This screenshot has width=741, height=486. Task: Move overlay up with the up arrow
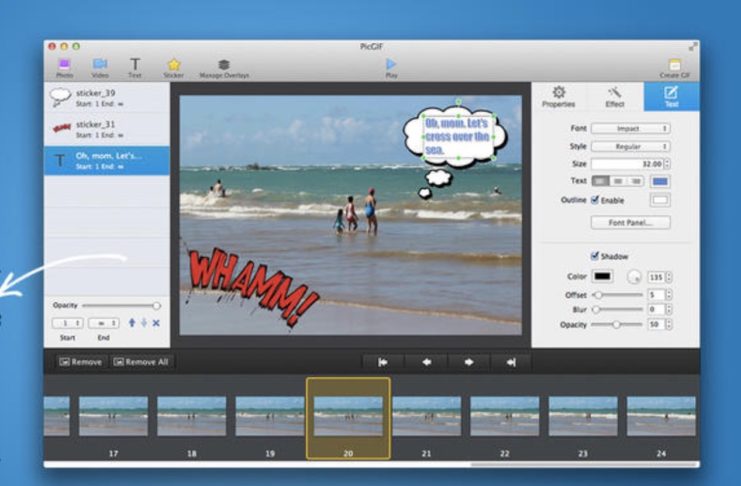131,323
